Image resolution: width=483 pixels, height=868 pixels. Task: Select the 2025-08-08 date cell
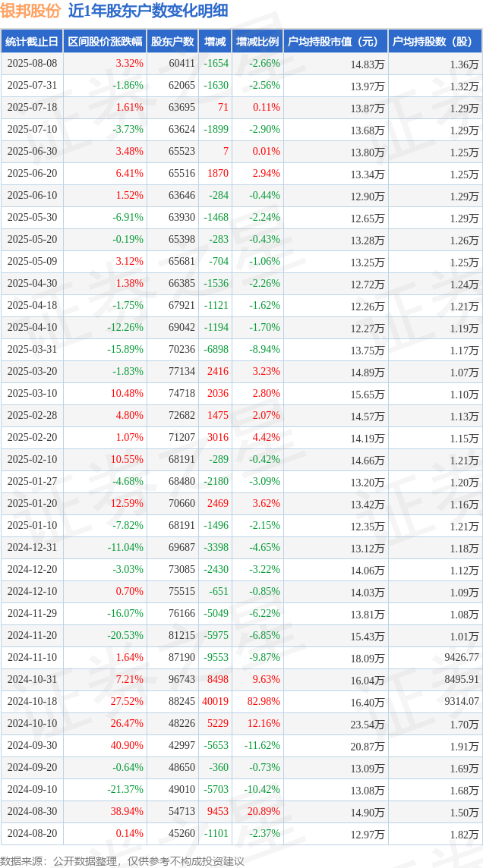[x=32, y=63]
